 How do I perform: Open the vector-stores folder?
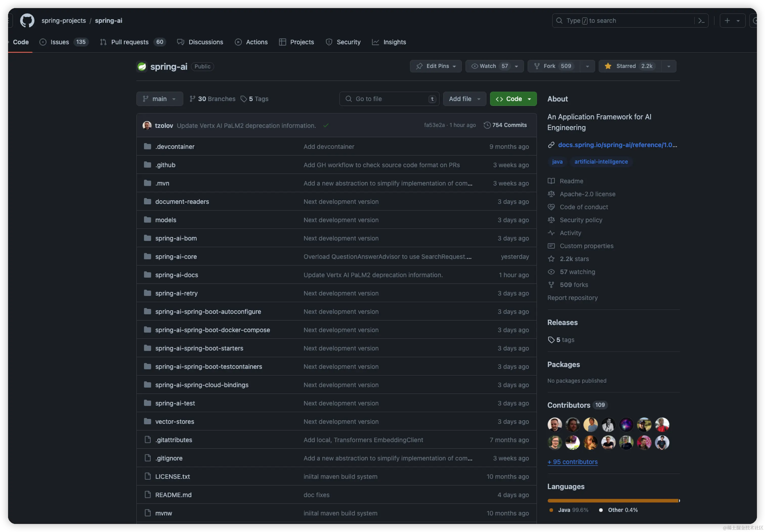click(175, 421)
